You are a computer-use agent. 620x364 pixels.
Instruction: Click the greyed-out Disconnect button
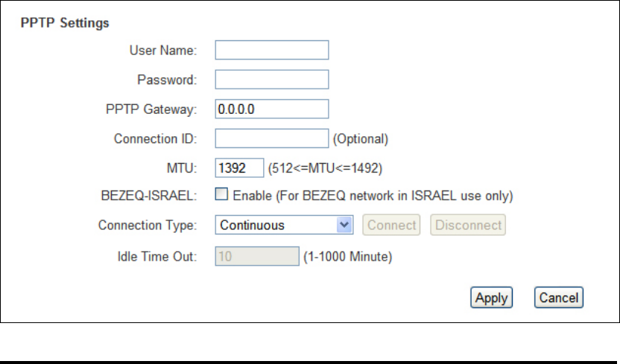(x=468, y=225)
